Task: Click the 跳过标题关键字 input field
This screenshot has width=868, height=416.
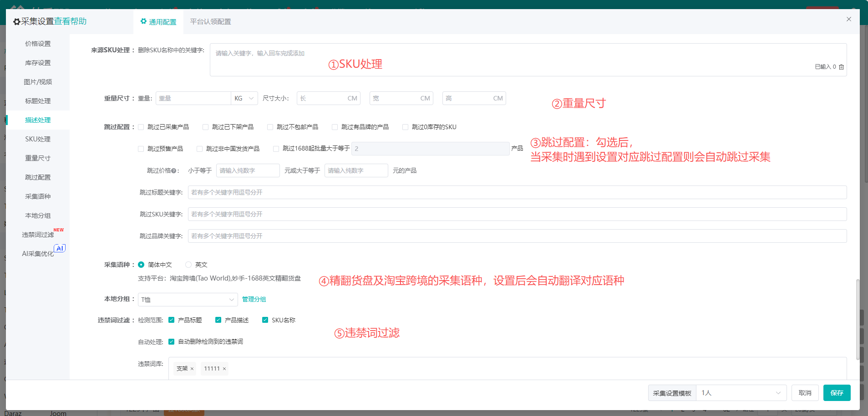Action: [x=517, y=192]
